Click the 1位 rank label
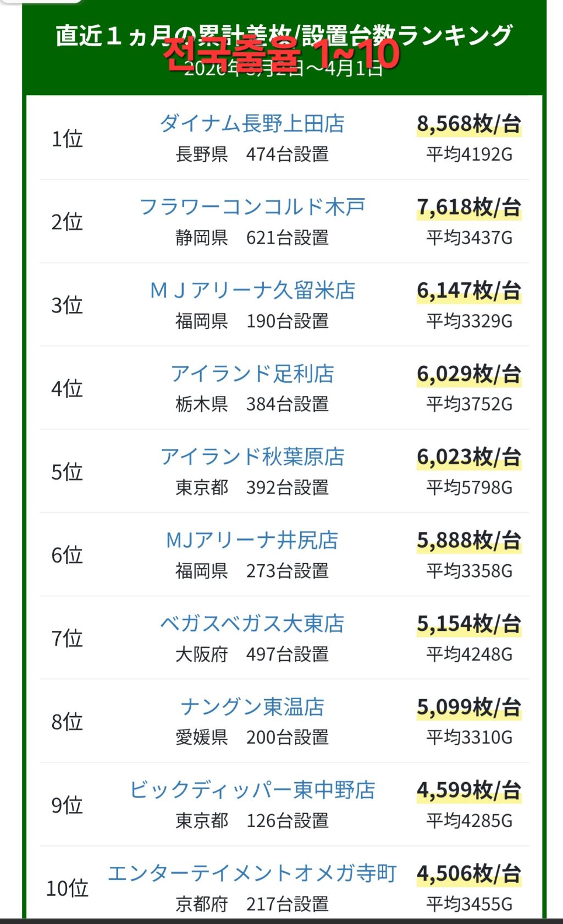 67,139
